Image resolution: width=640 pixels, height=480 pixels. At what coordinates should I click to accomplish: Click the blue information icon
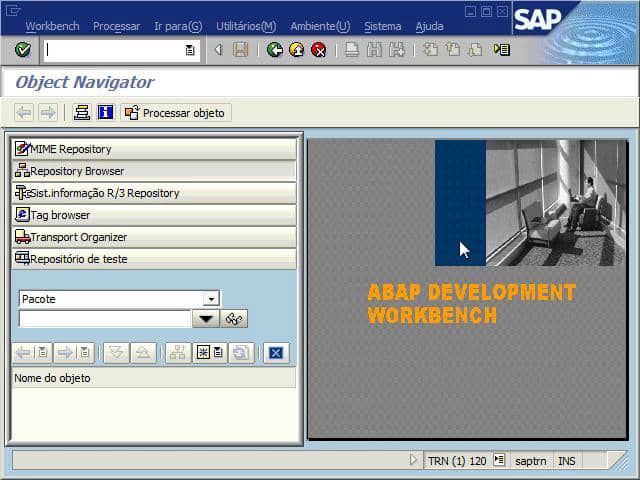tap(105, 112)
